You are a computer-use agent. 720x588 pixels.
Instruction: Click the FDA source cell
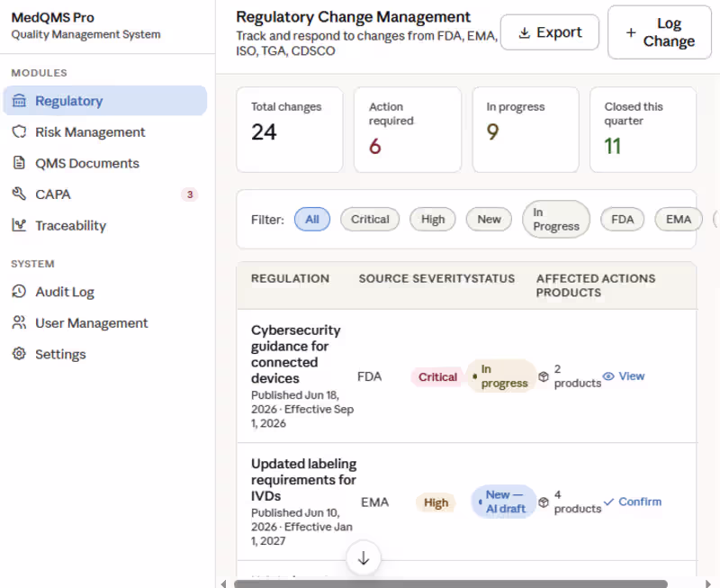tap(370, 376)
